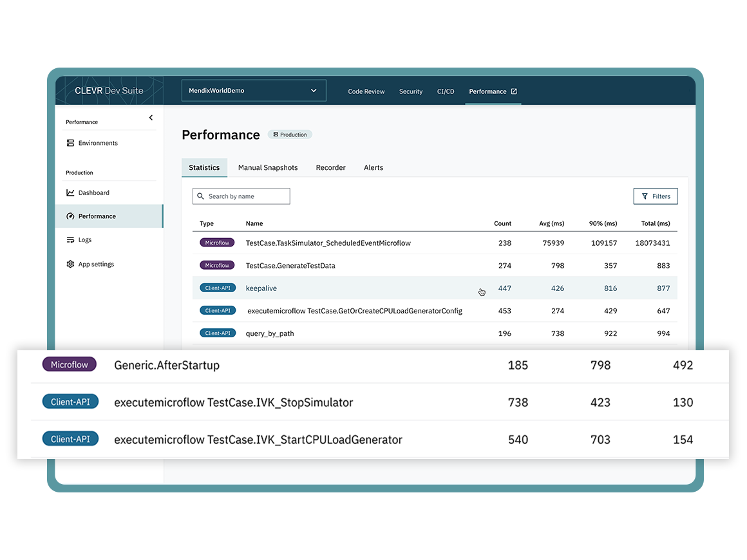Image resolution: width=747 pixels, height=560 pixels.
Task: Select the executemicroflow TestCase.IVK_StartCPULoadGenerator row name
Action: click(x=258, y=440)
